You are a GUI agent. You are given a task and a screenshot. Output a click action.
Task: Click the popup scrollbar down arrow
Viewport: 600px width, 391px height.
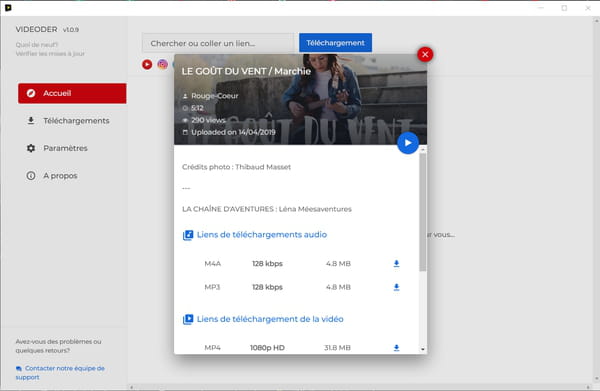(422, 349)
